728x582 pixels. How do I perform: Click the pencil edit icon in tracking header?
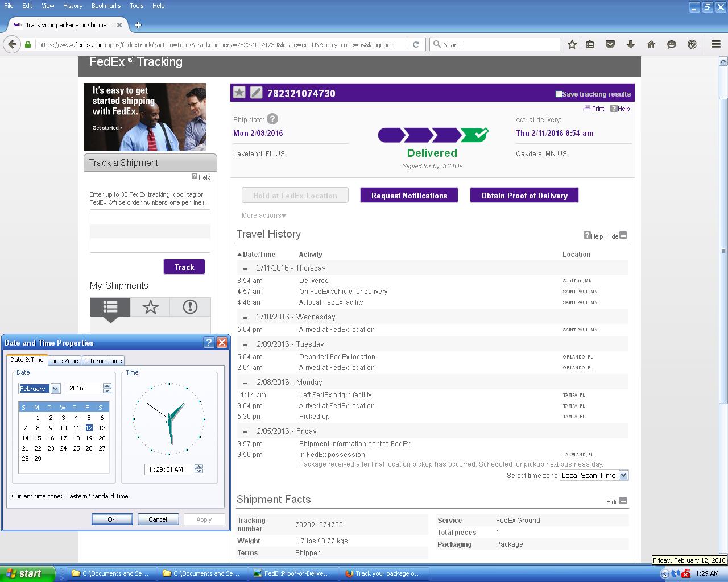click(257, 93)
